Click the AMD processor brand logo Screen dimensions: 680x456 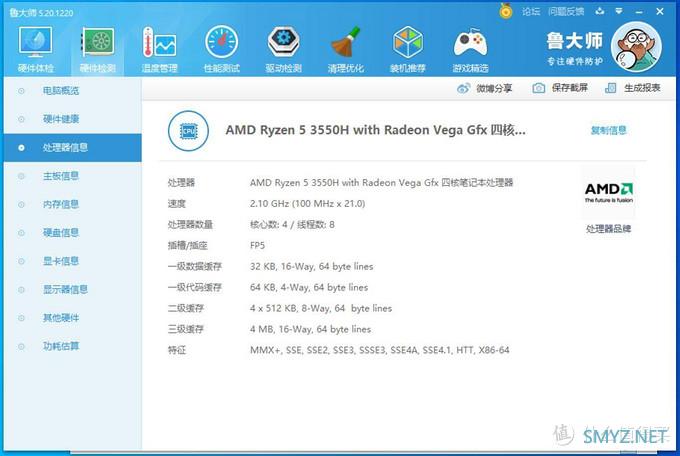point(608,193)
